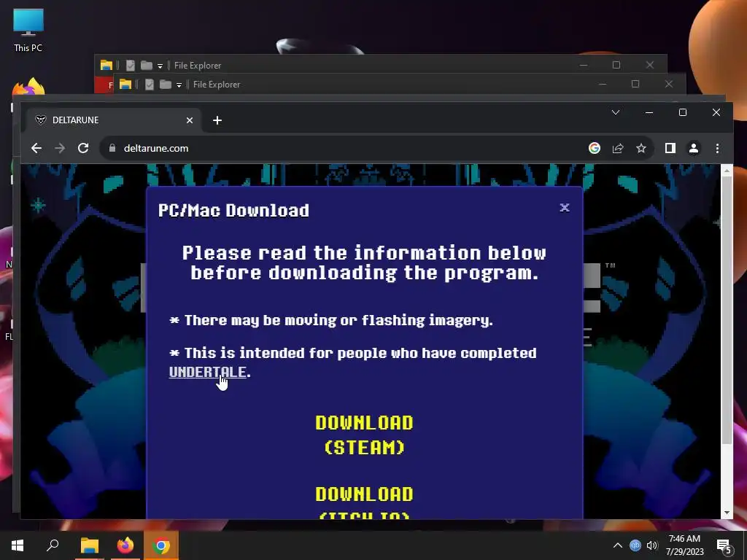
Task: Open the notification center icon
Action: [724, 546]
